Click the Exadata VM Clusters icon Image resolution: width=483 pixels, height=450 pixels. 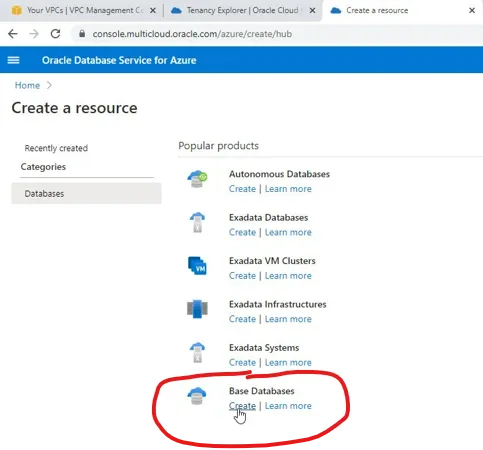[x=197, y=266]
